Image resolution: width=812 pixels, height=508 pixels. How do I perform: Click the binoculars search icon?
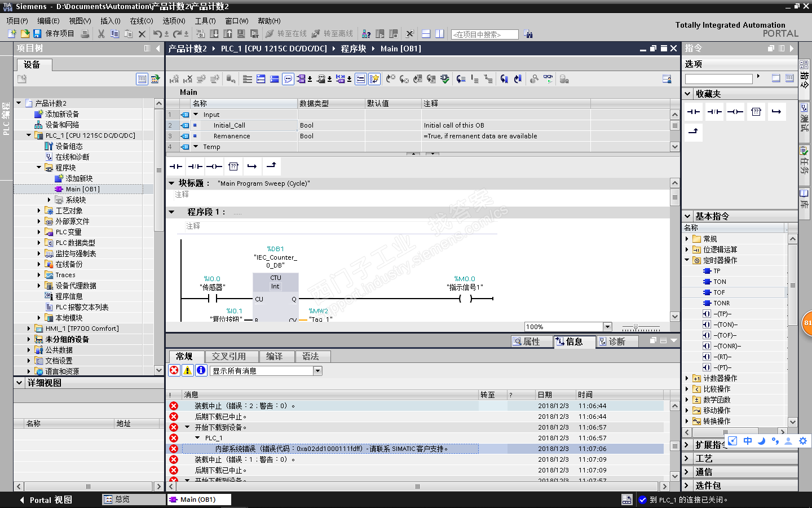[528, 34]
